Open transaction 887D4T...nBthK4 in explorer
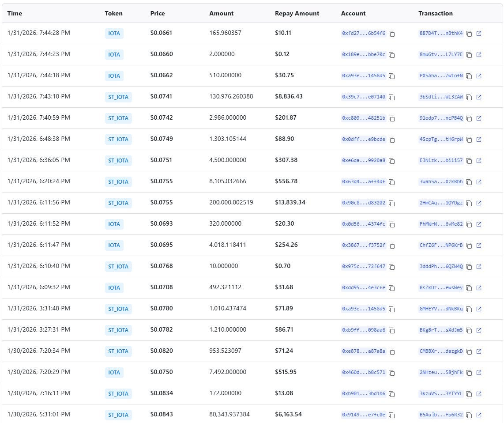 pos(479,34)
